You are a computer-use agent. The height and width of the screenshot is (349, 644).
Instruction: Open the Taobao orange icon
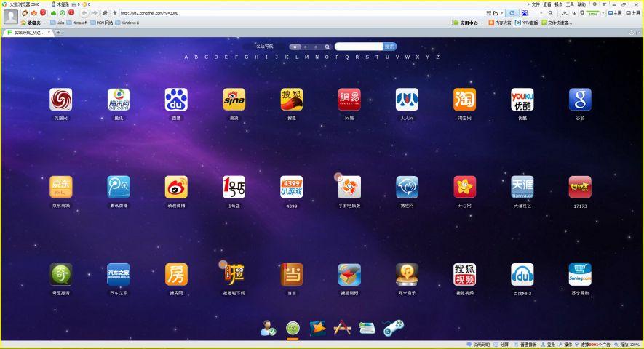coord(464,100)
